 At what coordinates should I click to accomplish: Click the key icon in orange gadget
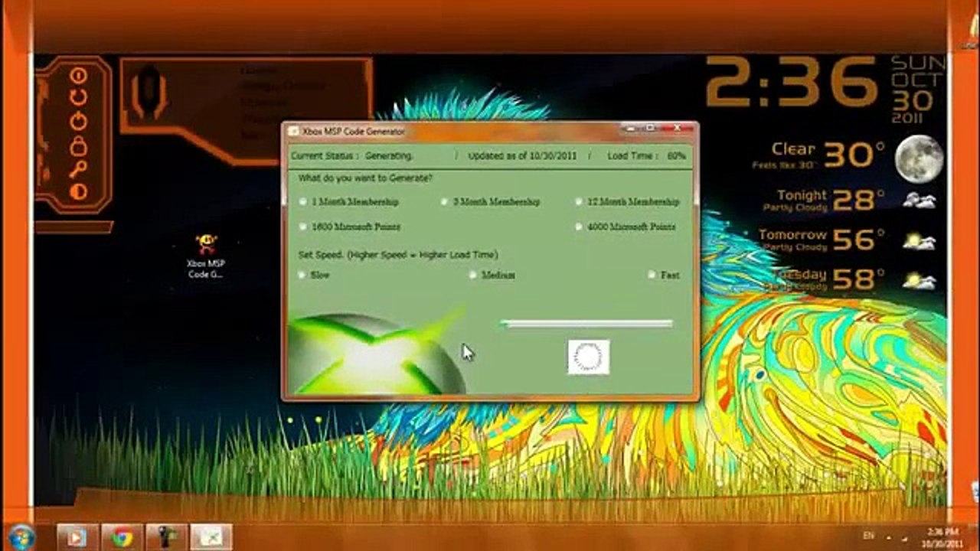coord(78,168)
